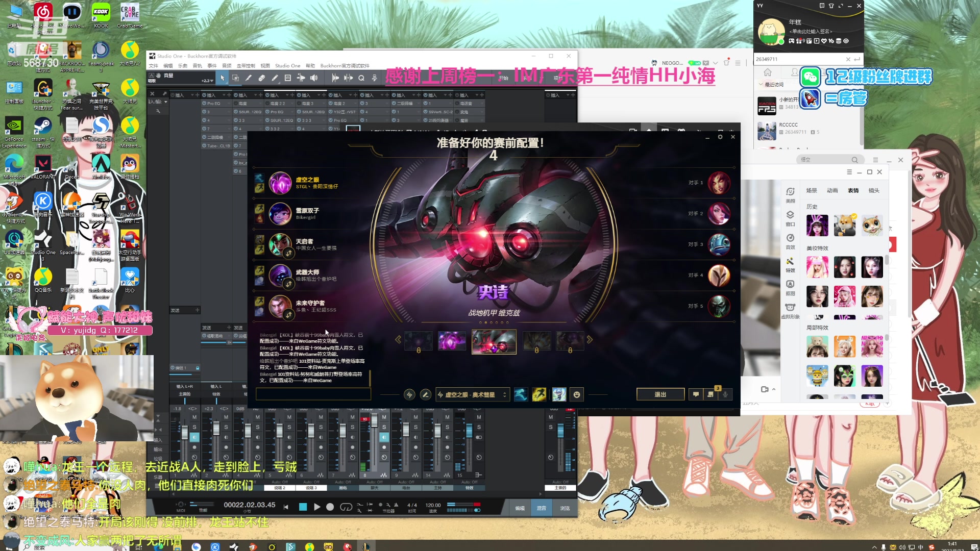This screenshot has width=980, height=551.
Task: Toggle the Loop button in Studio One transport
Action: pyautogui.click(x=346, y=507)
